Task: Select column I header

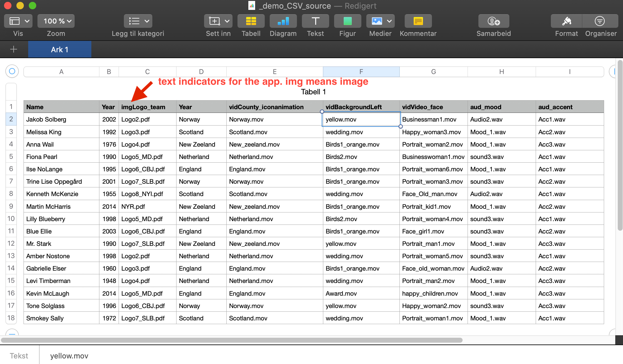Action: click(x=570, y=72)
